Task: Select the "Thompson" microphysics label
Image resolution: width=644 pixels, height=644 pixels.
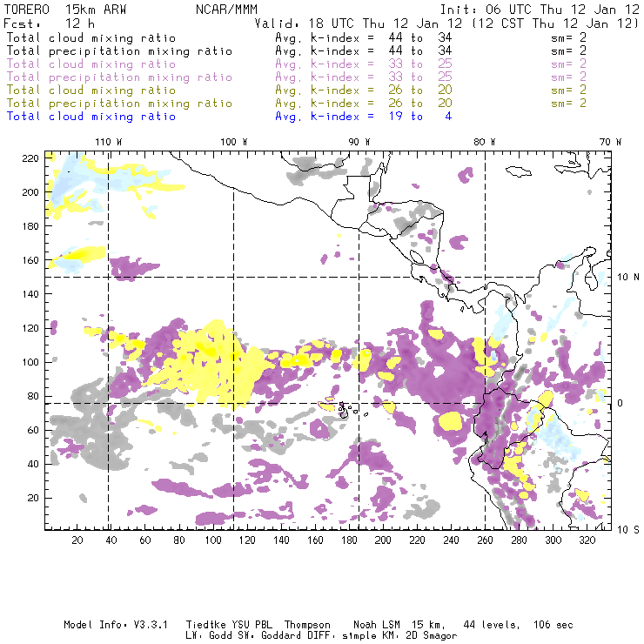Action: 307,626
